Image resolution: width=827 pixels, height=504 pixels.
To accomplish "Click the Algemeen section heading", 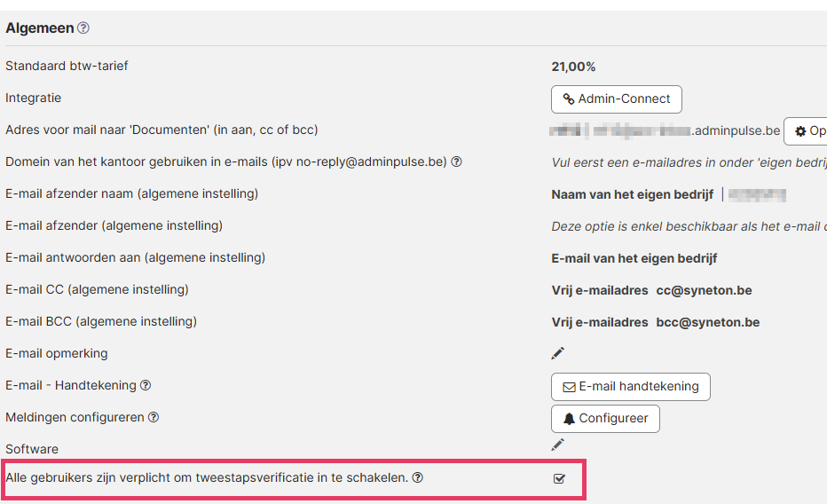I will [x=40, y=28].
